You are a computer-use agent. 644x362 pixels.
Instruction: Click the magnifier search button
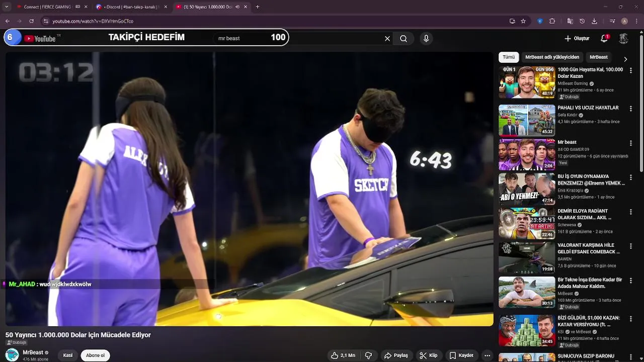[404, 38]
